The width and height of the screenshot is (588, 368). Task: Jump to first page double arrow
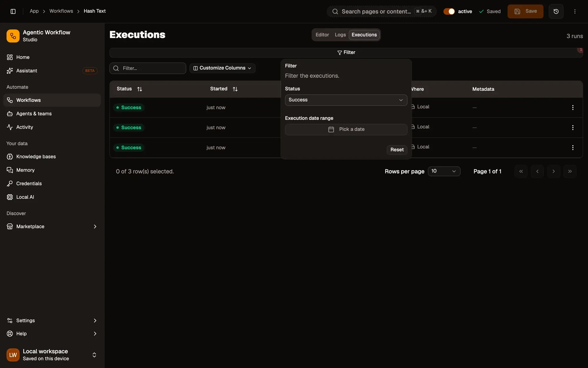click(x=521, y=171)
